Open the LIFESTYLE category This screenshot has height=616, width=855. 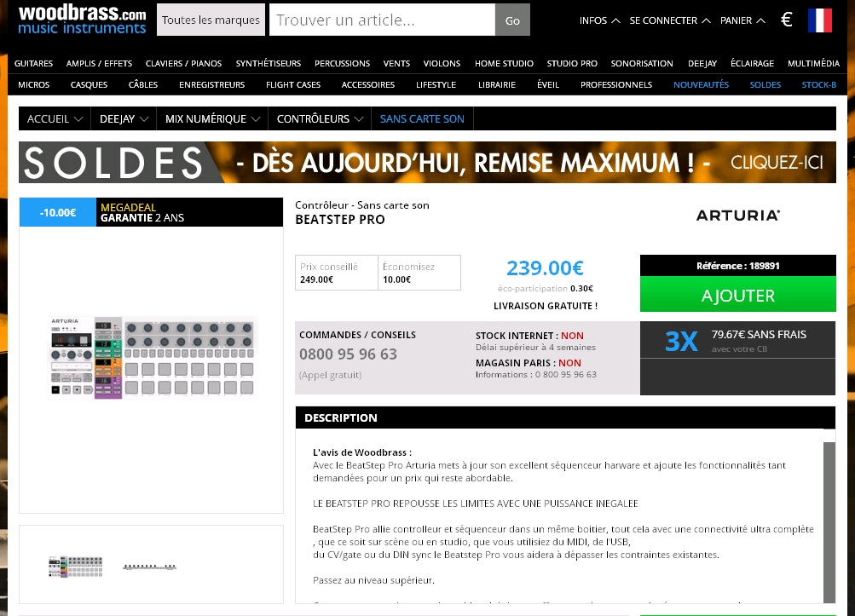tap(436, 84)
